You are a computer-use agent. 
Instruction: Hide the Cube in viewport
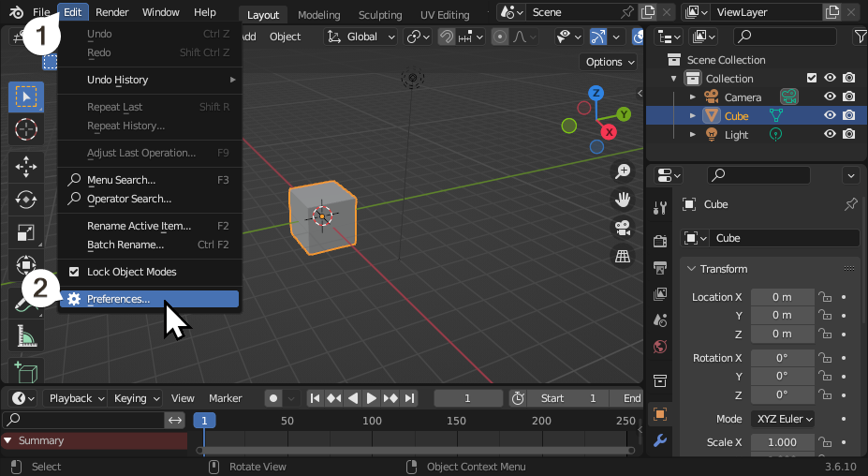coord(830,116)
